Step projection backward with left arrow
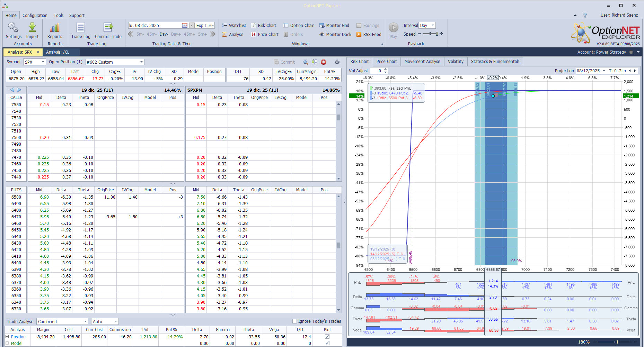644x347 pixels. (630, 71)
